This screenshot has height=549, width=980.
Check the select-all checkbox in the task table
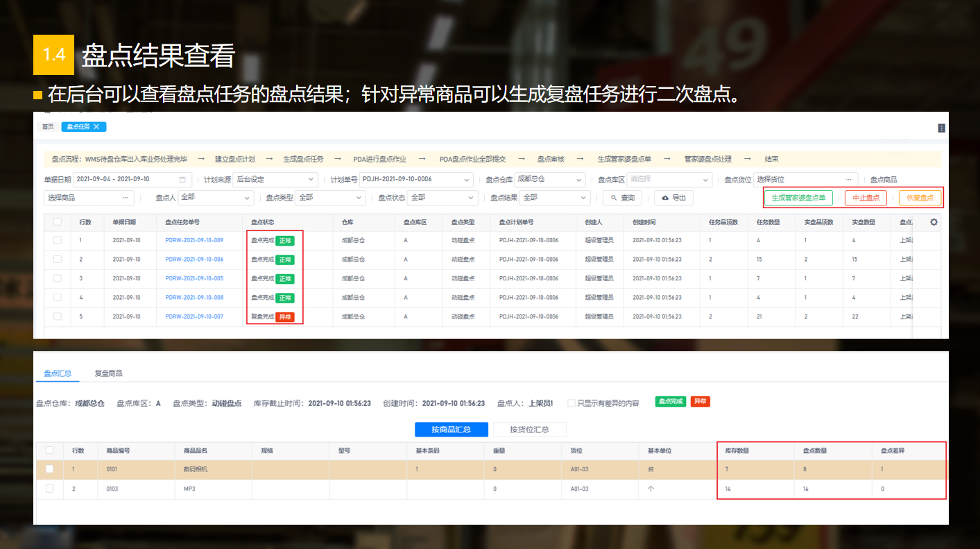click(x=58, y=222)
